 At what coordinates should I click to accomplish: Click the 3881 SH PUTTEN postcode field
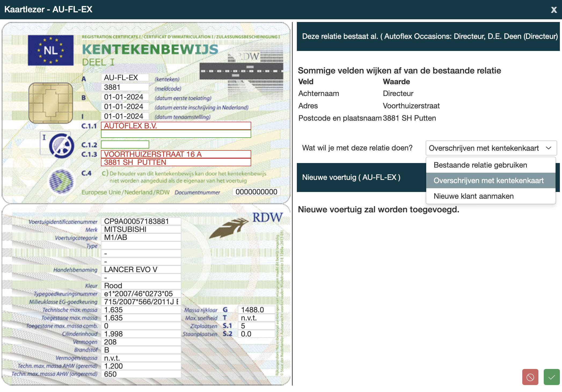point(176,162)
